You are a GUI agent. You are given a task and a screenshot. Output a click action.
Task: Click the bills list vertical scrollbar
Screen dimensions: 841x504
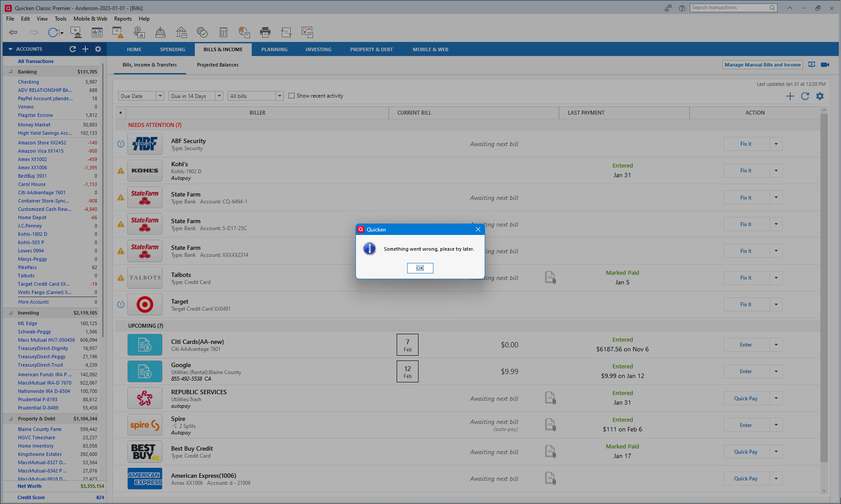(824, 284)
